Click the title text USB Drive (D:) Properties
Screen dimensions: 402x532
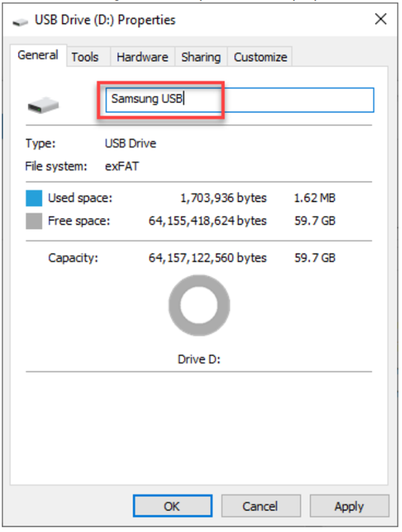click(106, 21)
